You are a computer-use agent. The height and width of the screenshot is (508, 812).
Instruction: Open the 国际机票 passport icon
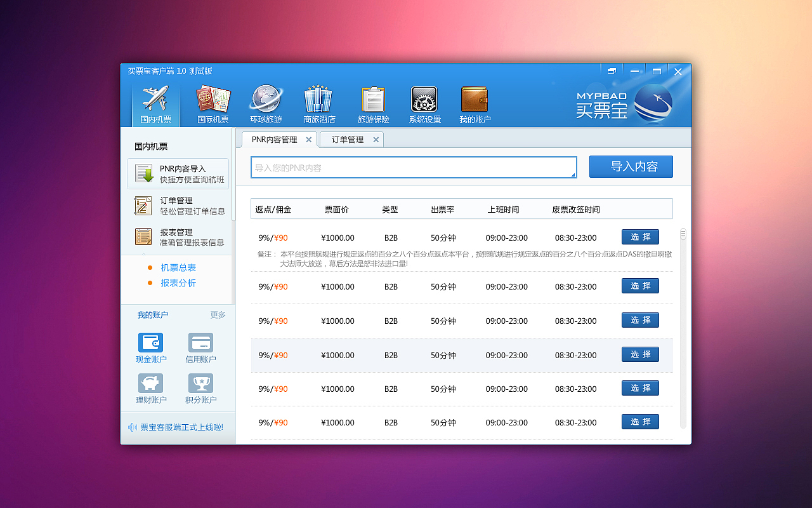click(x=213, y=104)
